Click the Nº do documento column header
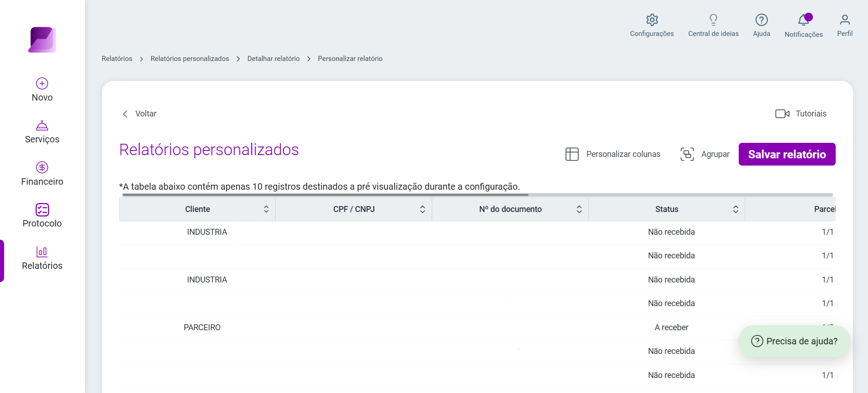The width and height of the screenshot is (868, 393). (510, 209)
